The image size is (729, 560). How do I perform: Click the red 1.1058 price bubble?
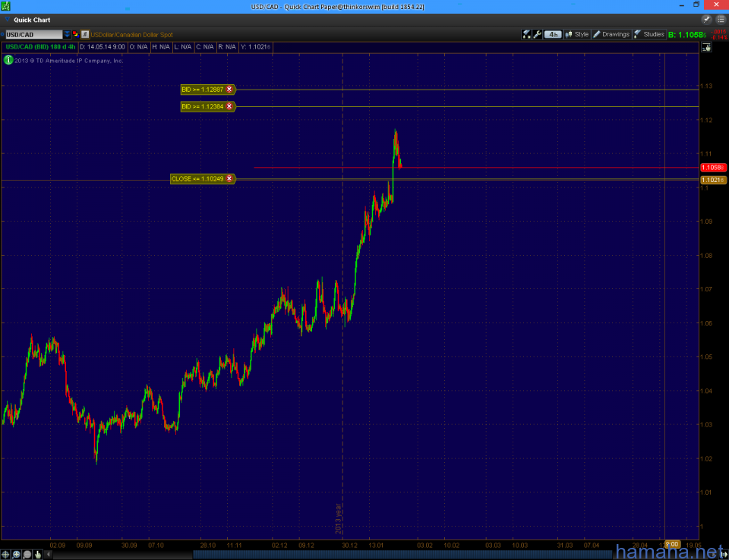[713, 167]
